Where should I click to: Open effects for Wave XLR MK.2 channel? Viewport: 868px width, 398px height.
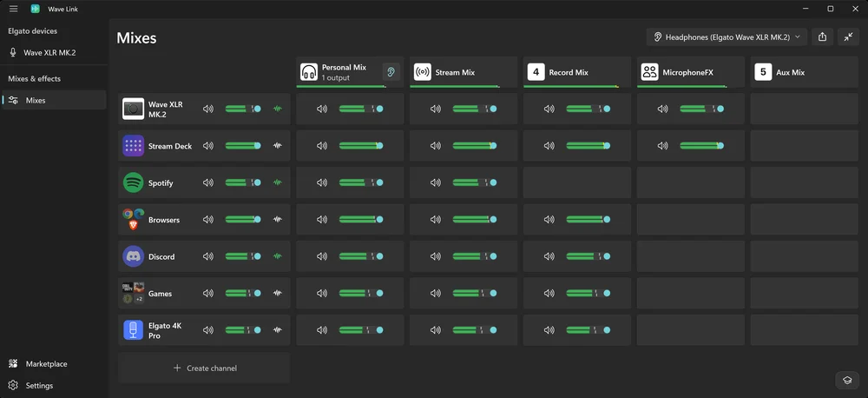coord(278,109)
